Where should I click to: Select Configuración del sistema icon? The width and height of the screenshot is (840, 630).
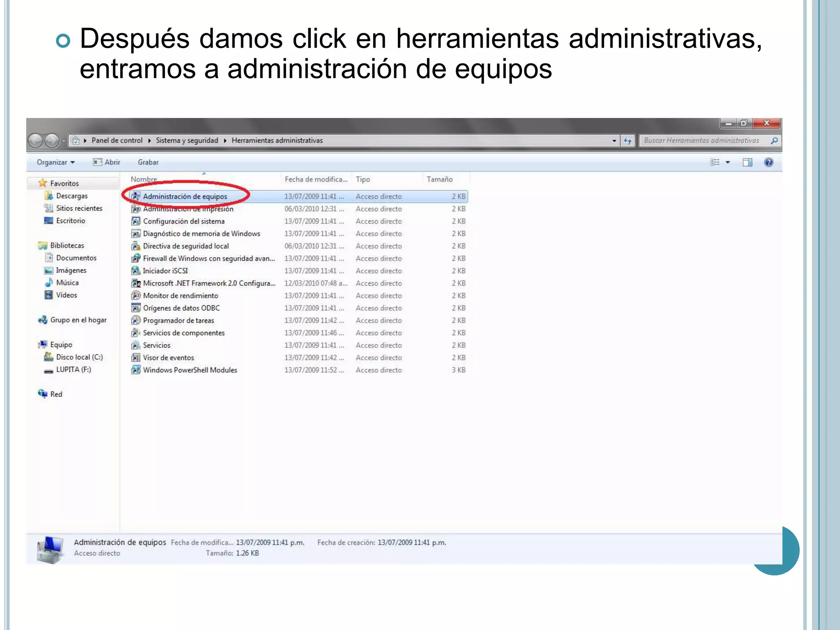tap(135, 221)
